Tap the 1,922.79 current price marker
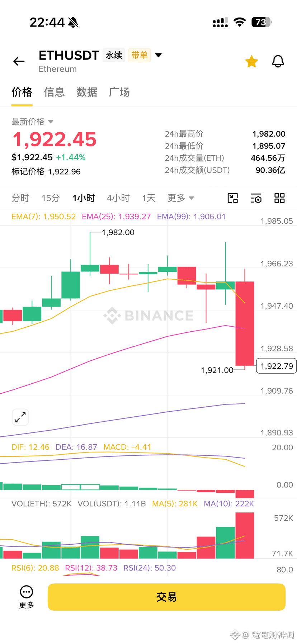The height and width of the screenshot is (644, 297). pos(276,366)
